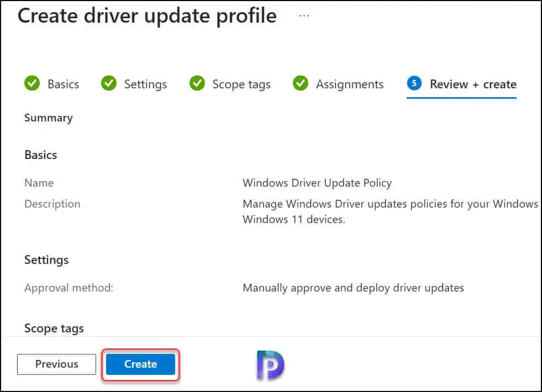The width and height of the screenshot is (542, 392).
Task: Open the ellipsis more-options menu beside title
Action: click(x=304, y=15)
